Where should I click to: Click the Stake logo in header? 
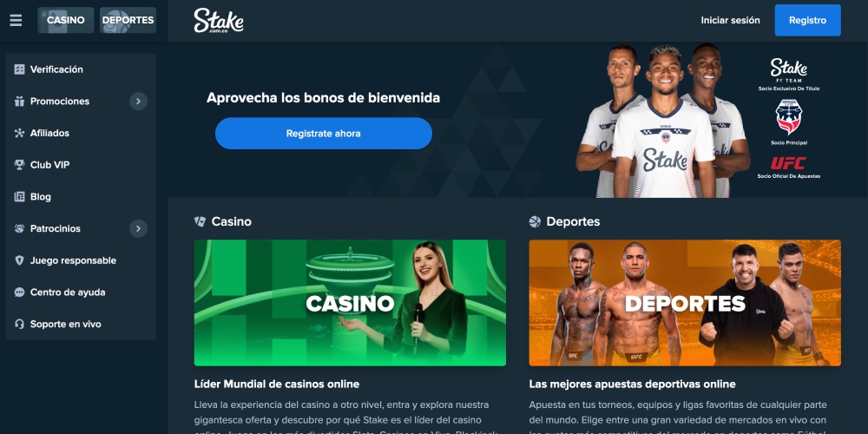219,21
